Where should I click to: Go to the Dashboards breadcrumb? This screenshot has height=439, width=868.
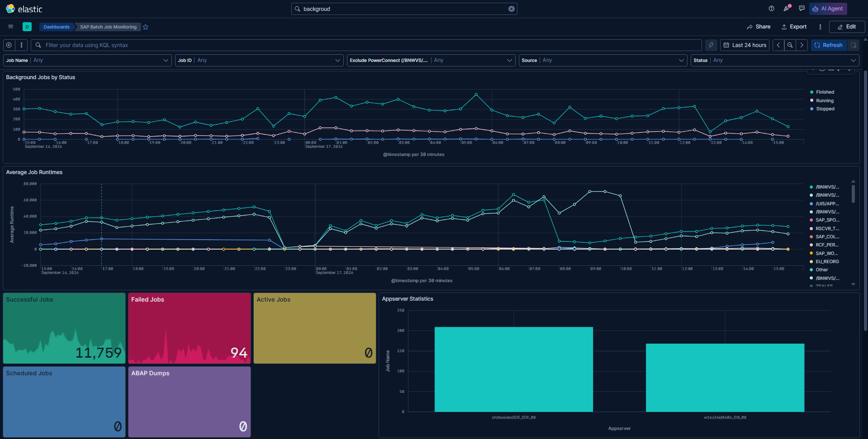tap(57, 27)
